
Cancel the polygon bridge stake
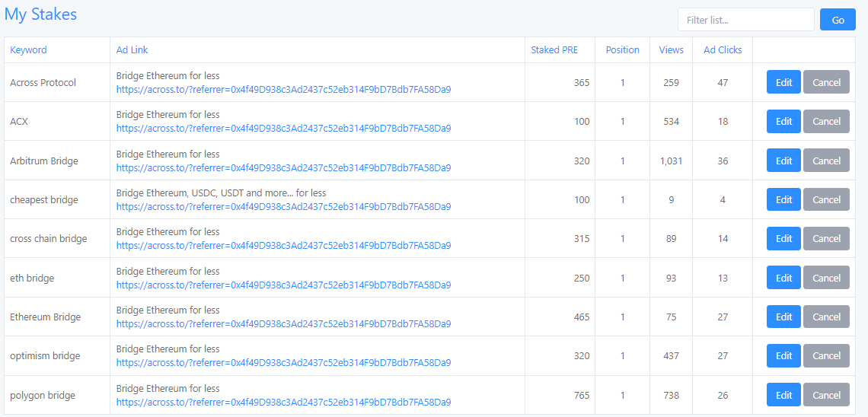(826, 395)
